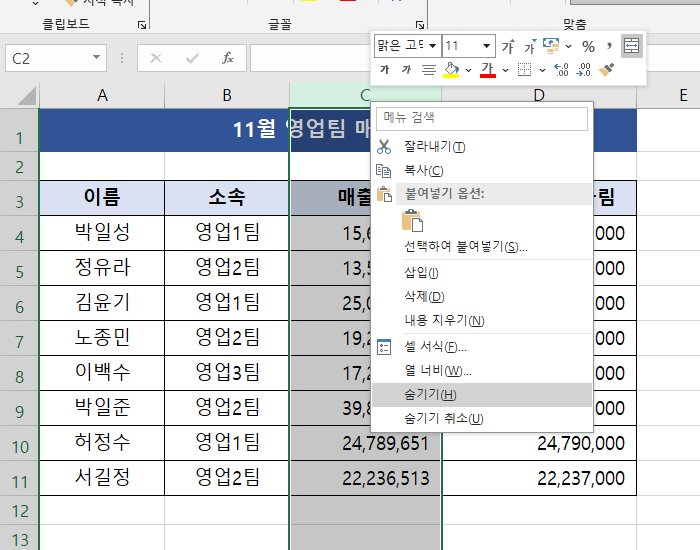Click cell containing 정유라
The height and width of the screenshot is (550, 700).
click(102, 268)
